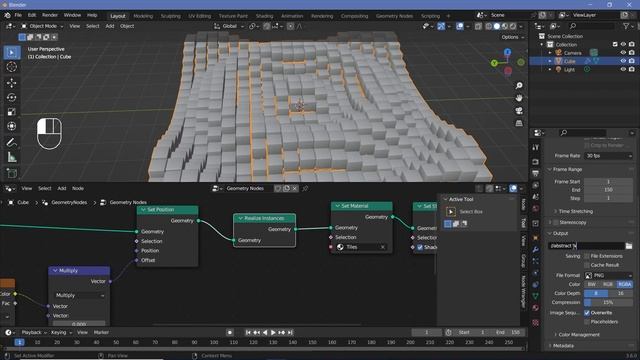Open Multiply operation dropdown in node

pyautogui.click(x=79, y=295)
